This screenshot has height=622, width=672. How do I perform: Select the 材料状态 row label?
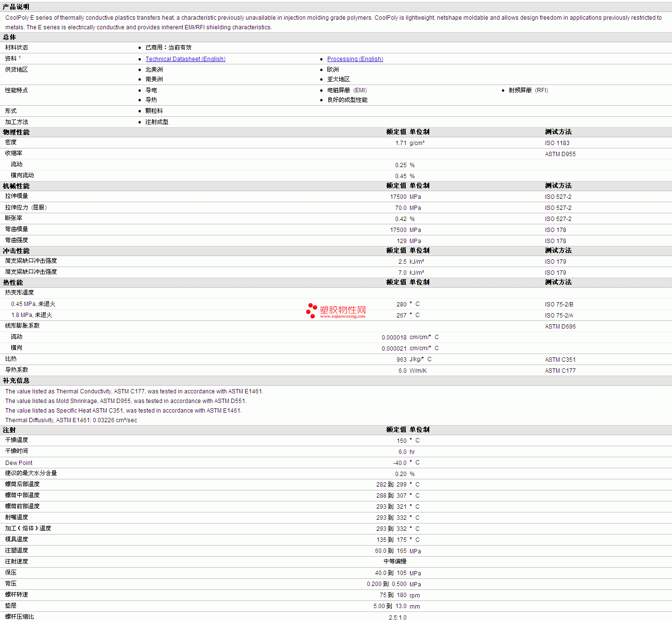[17, 48]
